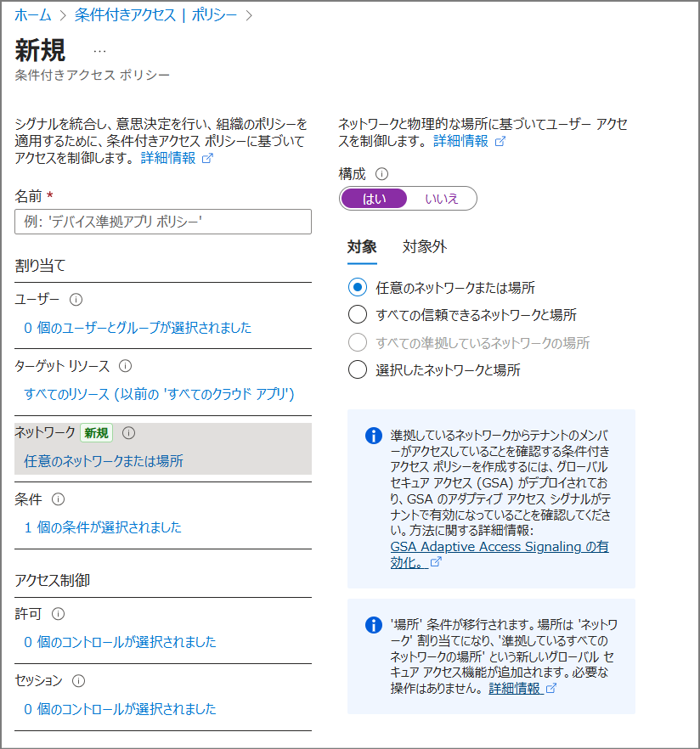Click the 割り当て section heading
The height and width of the screenshot is (749, 700).
tap(40, 265)
